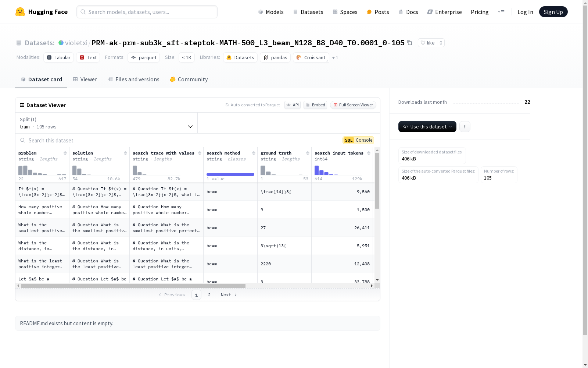Click the Croissant library tag
Viewport: 588px width, 368px height.
click(311, 57)
